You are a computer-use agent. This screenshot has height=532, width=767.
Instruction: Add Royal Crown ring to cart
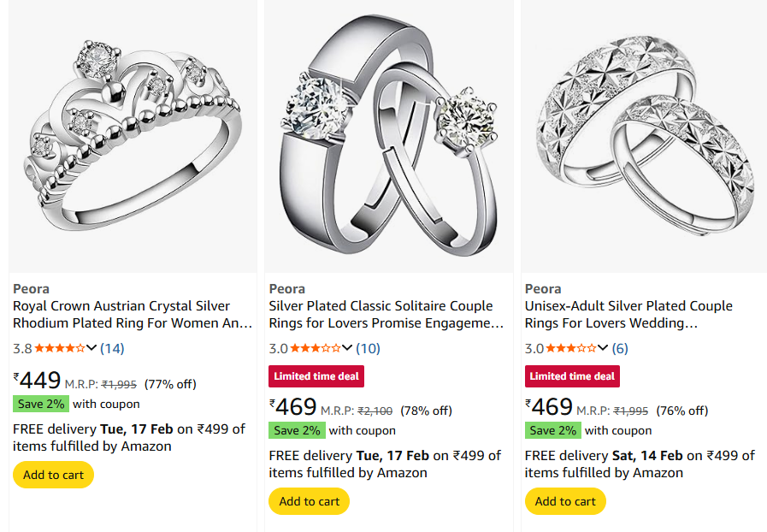coord(53,475)
